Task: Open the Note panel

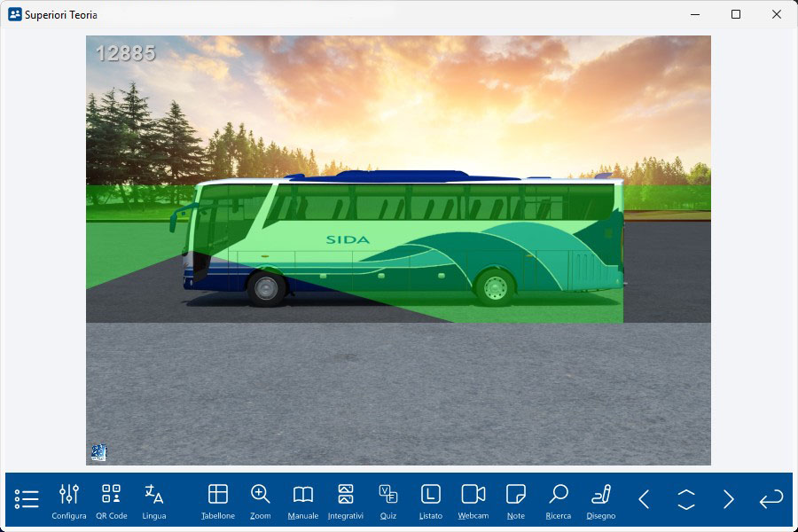Action: 516,501
